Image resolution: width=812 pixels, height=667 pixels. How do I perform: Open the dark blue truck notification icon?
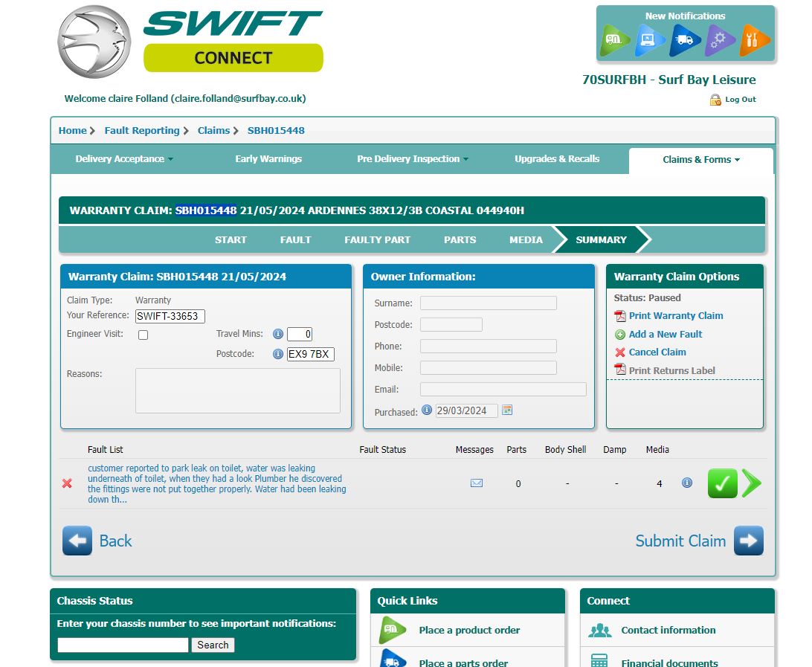pos(684,40)
